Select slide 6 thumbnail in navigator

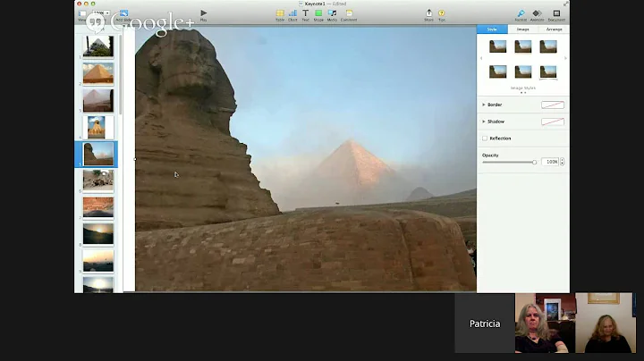(x=98, y=180)
